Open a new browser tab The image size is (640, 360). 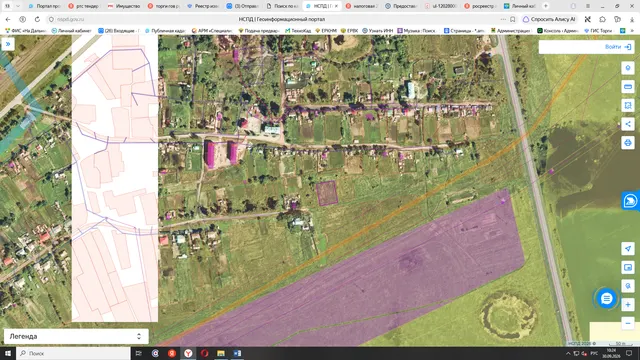coord(546,6)
